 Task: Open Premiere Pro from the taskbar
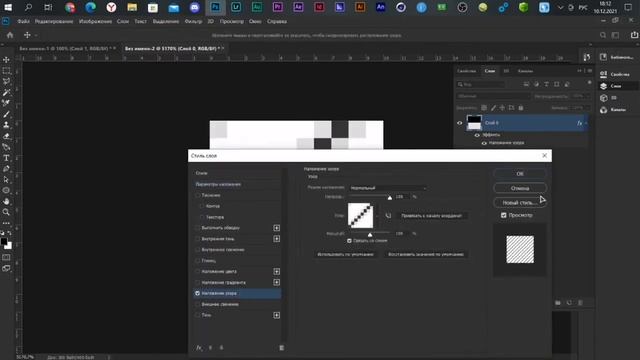tap(278, 7)
